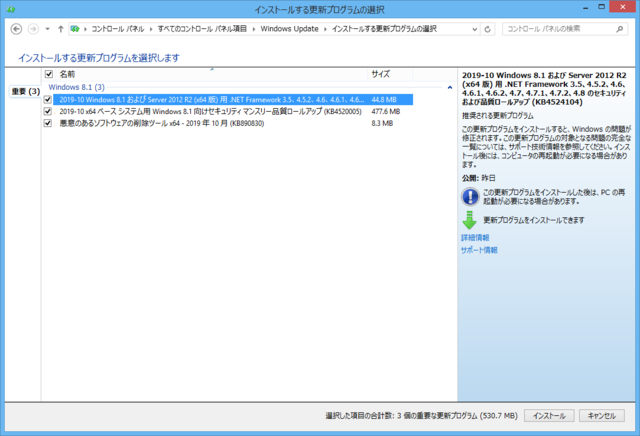Image resolution: width=640 pixels, height=436 pixels.
Task: Uncheck the malicious software removal tool KB890830
Action: (x=47, y=123)
